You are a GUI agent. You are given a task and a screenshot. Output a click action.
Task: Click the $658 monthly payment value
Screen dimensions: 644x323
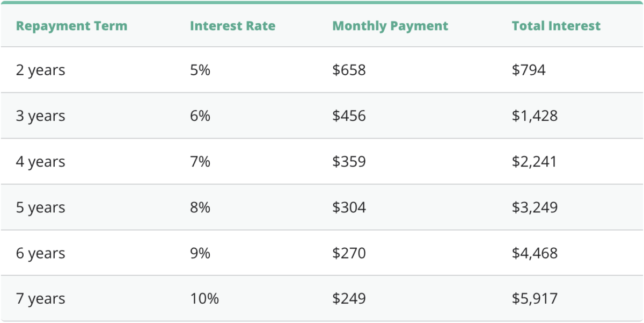coord(349,70)
